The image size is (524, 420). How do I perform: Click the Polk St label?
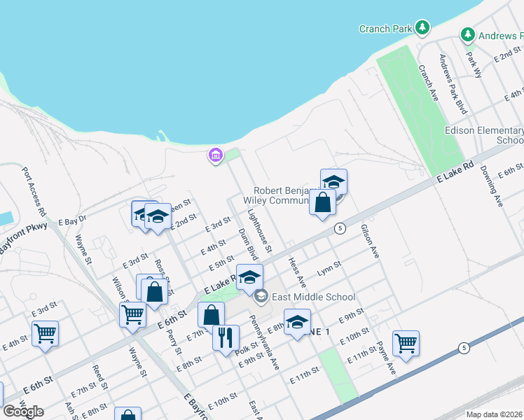pos(247,349)
